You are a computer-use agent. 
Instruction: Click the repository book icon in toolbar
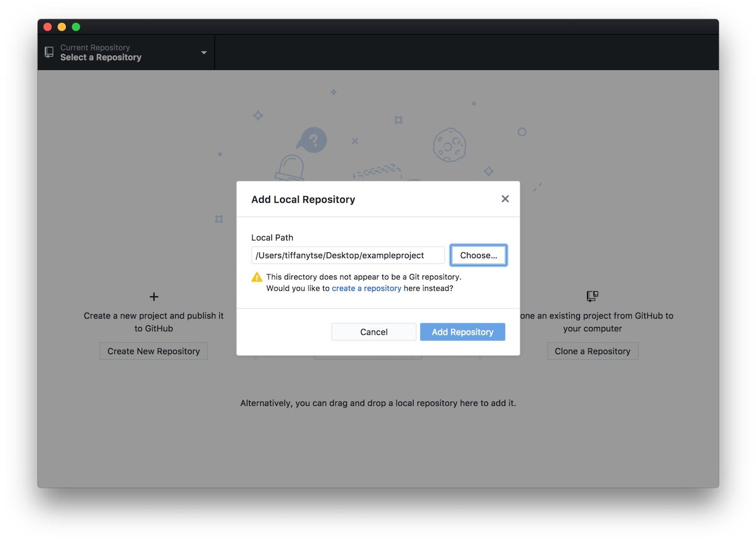coord(49,52)
